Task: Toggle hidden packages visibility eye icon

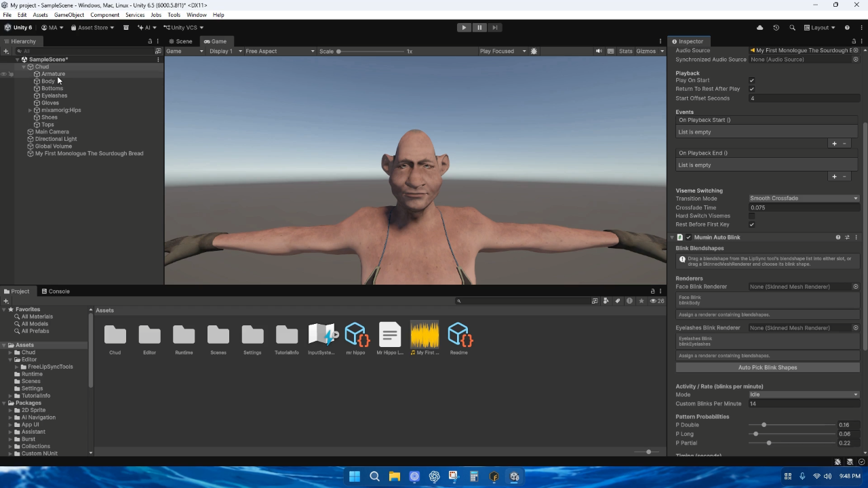Action: click(656, 301)
